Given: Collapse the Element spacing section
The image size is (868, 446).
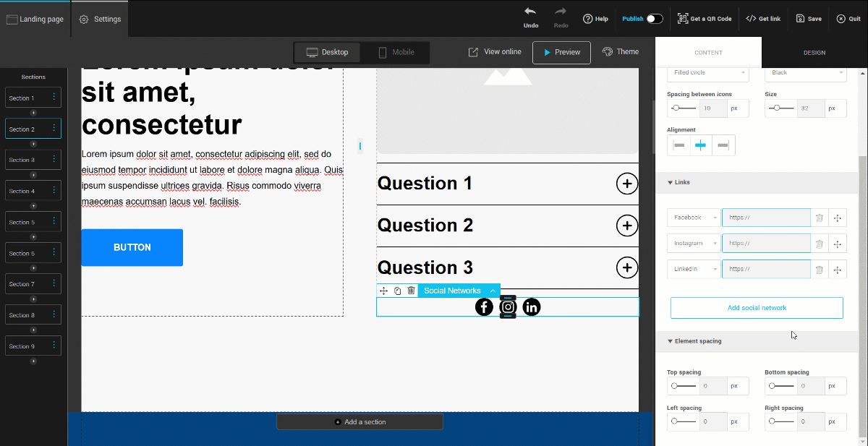Looking at the screenshot, I should tap(671, 341).
